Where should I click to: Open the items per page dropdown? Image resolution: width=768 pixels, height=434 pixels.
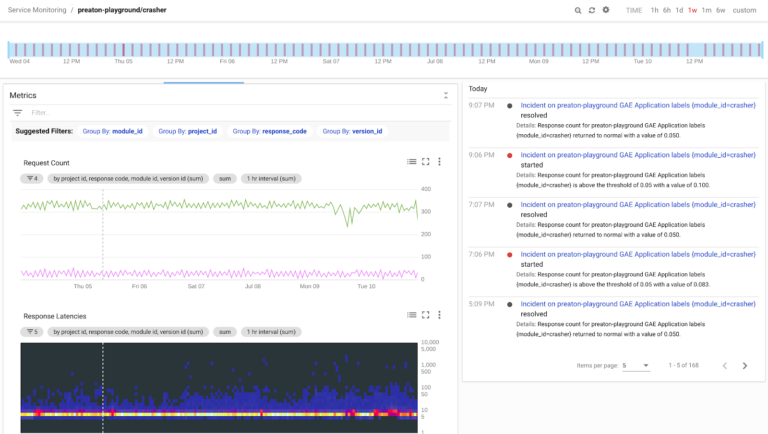[634, 366]
